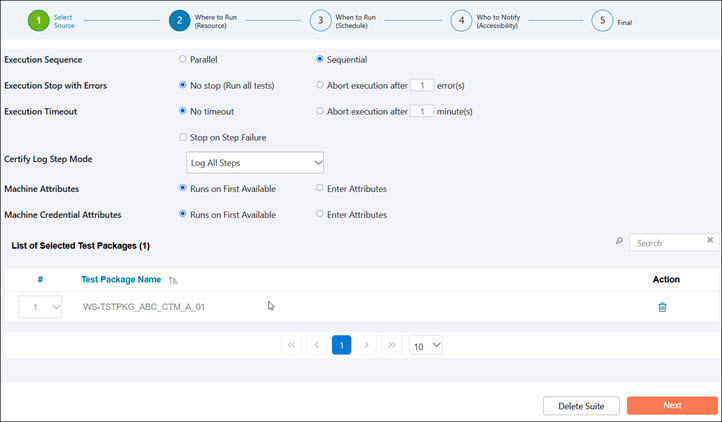Screen dimensions: 722x422
Task: Click the Next button
Action: click(672, 405)
